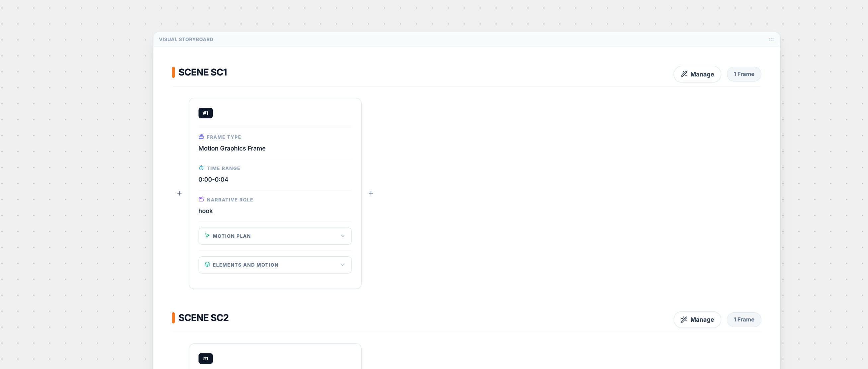Expand the Elements and Motion section
The image size is (868, 369).
tap(275, 265)
